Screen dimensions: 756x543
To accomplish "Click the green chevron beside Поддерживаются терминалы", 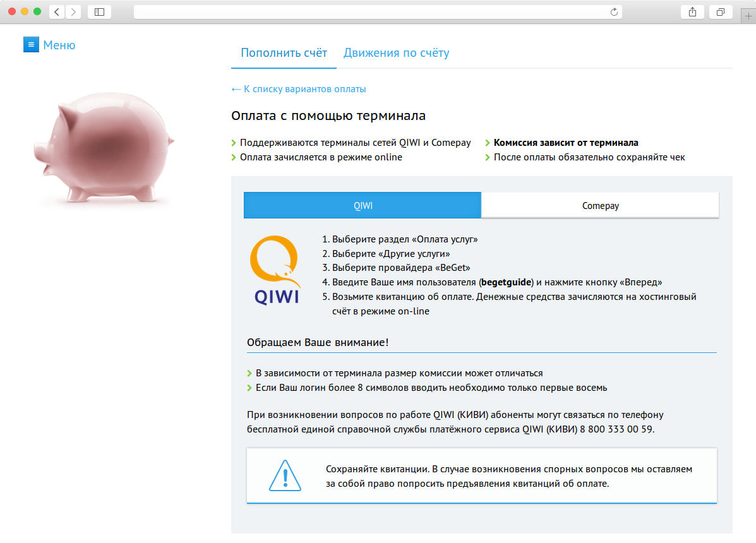I will 234,143.
